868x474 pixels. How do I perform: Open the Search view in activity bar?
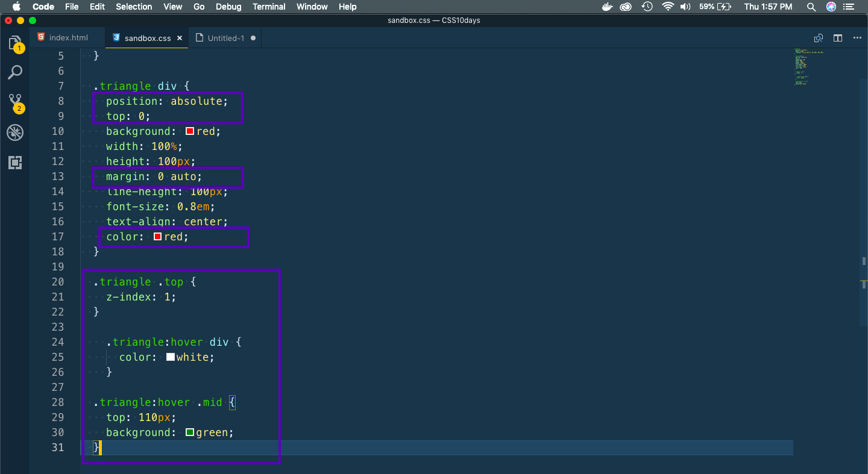pos(15,72)
